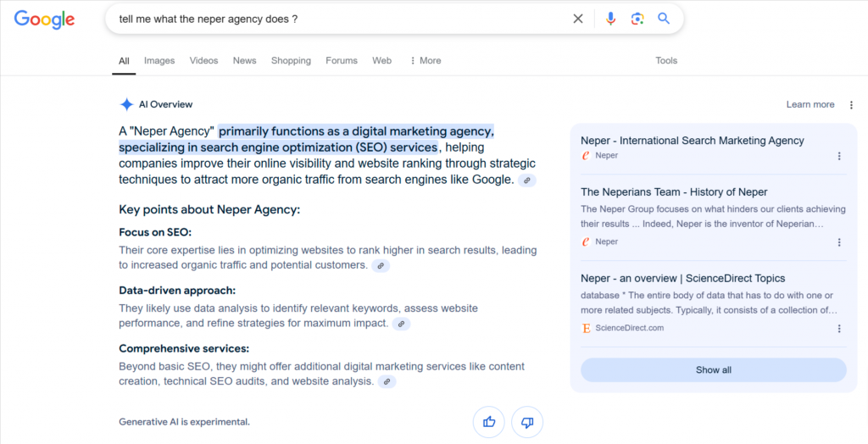The height and width of the screenshot is (444, 868).
Task: Open AI Overview three-dot options menu
Action: coord(851,104)
